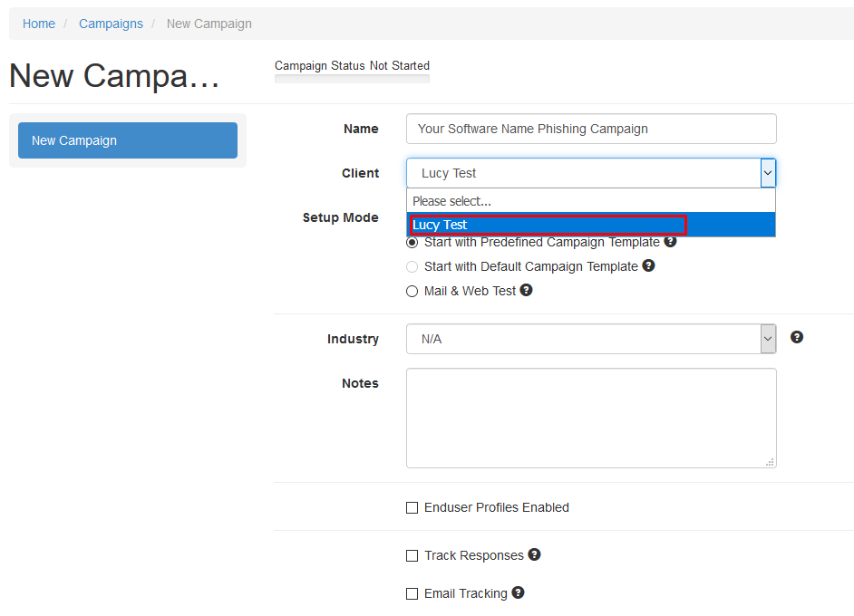
Task: Open the Campaigns breadcrumb link
Action: tap(112, 24)
